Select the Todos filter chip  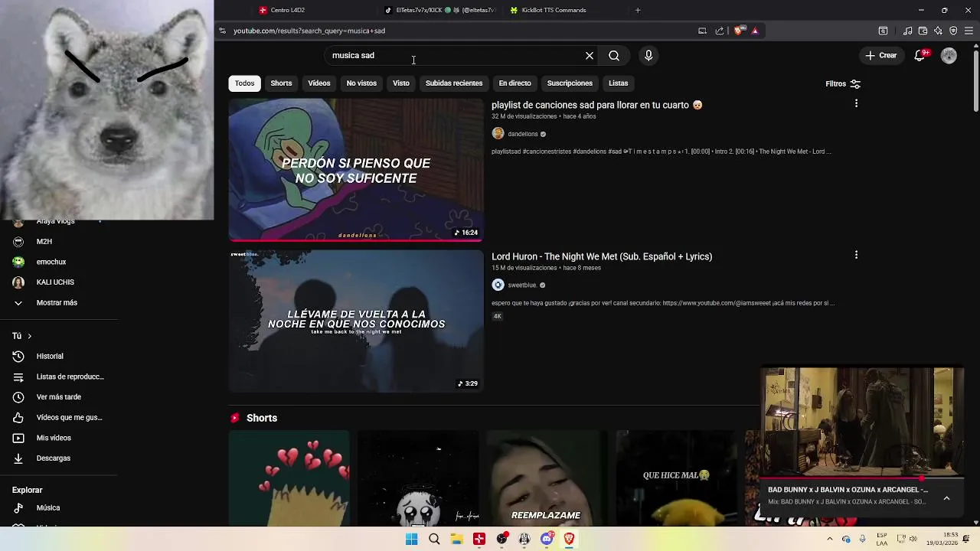244,83
